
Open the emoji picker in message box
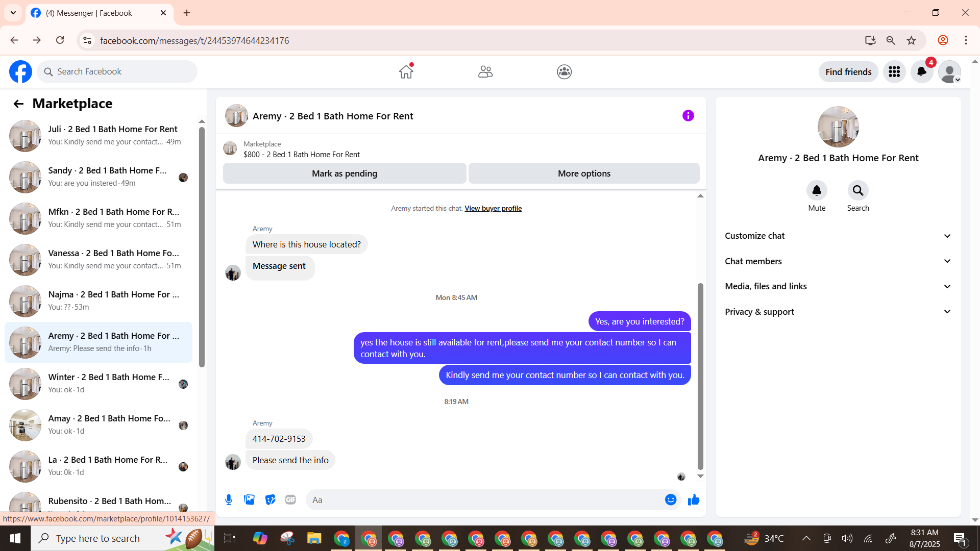coord(671,500)
